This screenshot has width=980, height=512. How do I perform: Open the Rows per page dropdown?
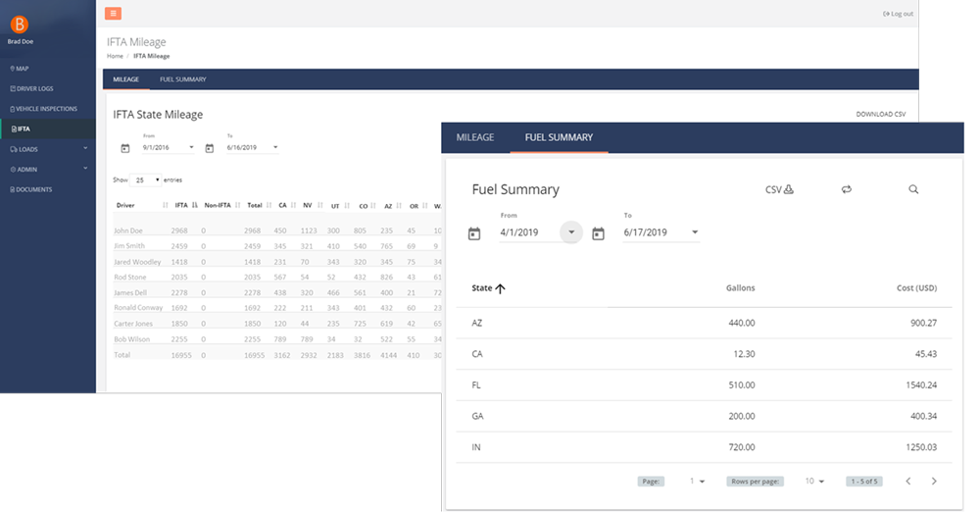tap(814, 482)
